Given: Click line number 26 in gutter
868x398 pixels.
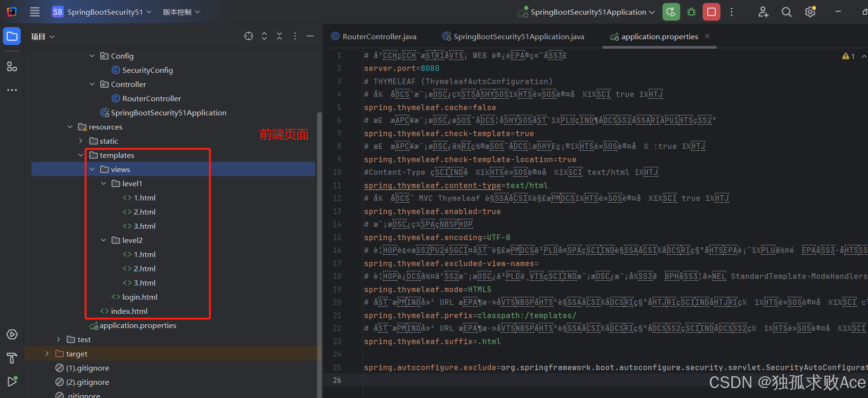Looking at the screenshot, I should click(x=337, y=380).
